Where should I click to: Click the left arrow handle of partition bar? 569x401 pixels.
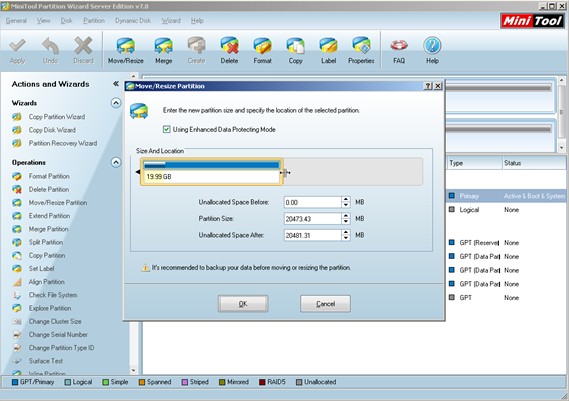point(138,172)
